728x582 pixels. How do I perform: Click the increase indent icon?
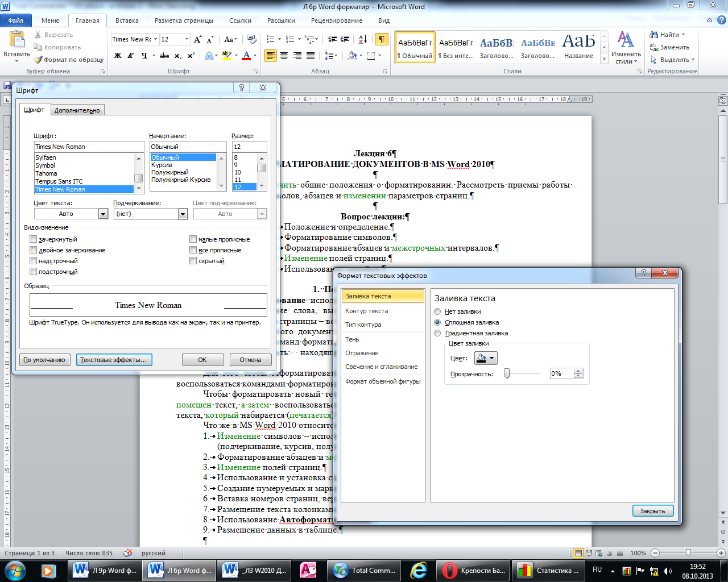[346, 39]
